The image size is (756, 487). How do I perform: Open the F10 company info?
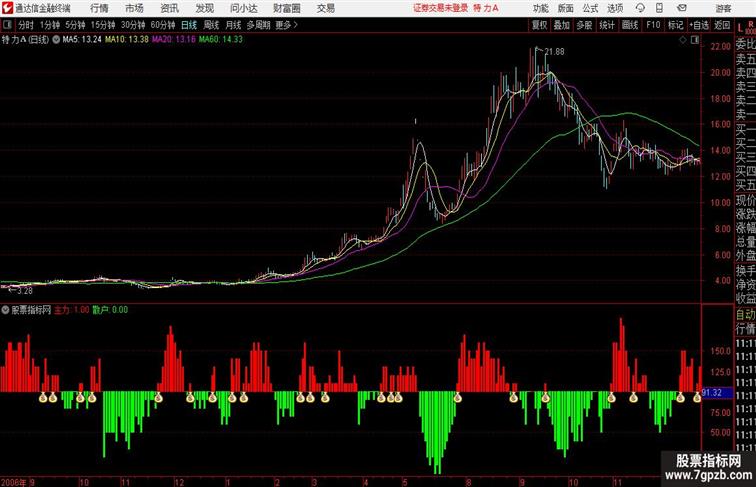click(x=653, y=25)
